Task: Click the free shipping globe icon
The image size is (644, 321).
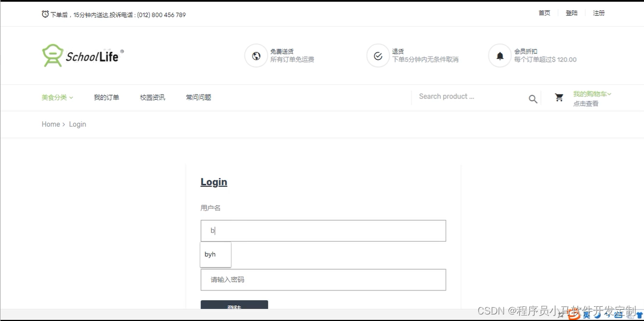Action: 256,55
